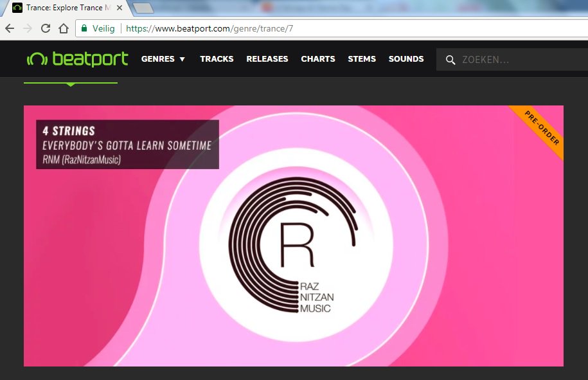This screenshot has width=588, height=380.
Task: Open Everybody's Gotta Learn Sometime release title
Action: pyautogui.click(x=127, y=145)
